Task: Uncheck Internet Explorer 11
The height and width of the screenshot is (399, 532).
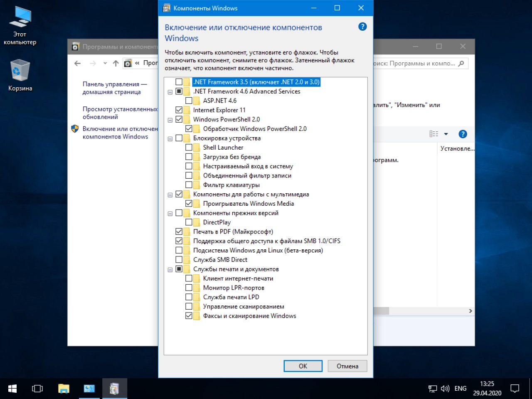Action: 179,110
